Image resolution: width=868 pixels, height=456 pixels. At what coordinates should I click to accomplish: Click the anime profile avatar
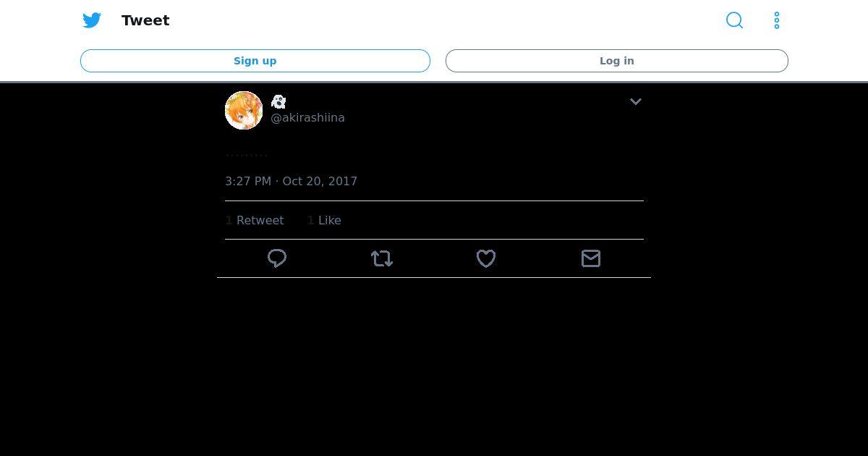(244, 111)
